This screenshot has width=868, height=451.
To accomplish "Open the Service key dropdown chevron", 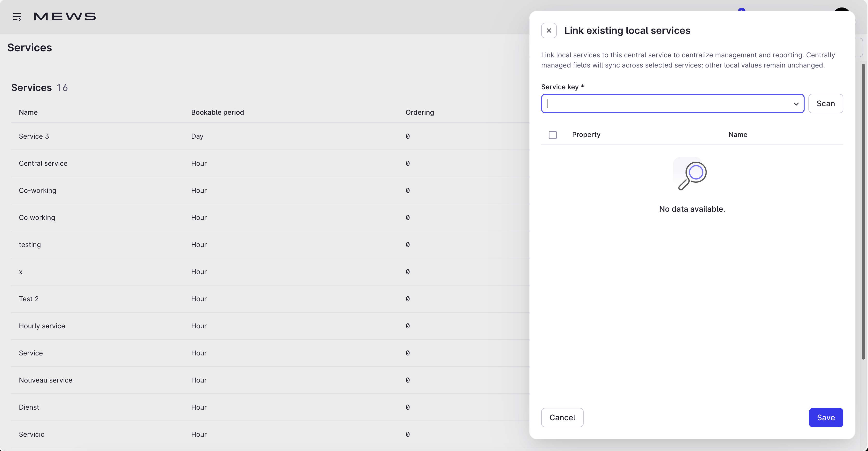I will click(x=796, y=104).
